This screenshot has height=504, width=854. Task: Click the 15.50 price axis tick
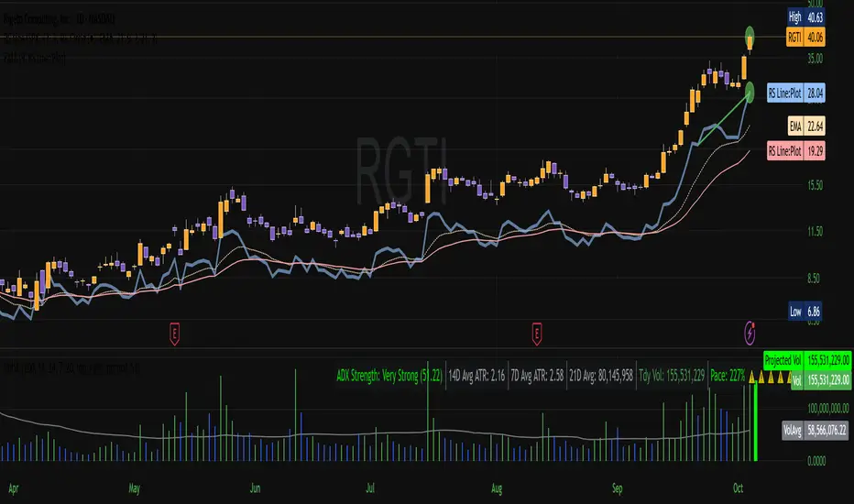pyautogui.click(x=815, y=185)
